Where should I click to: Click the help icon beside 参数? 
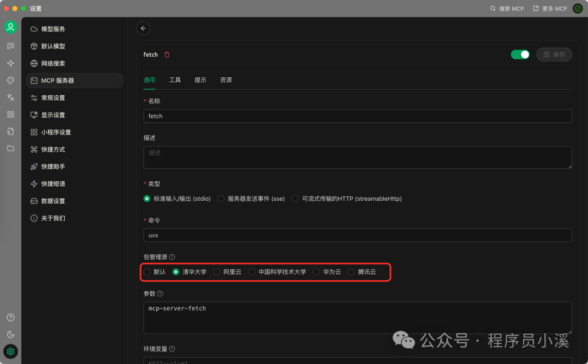click(x=160, y=293)
